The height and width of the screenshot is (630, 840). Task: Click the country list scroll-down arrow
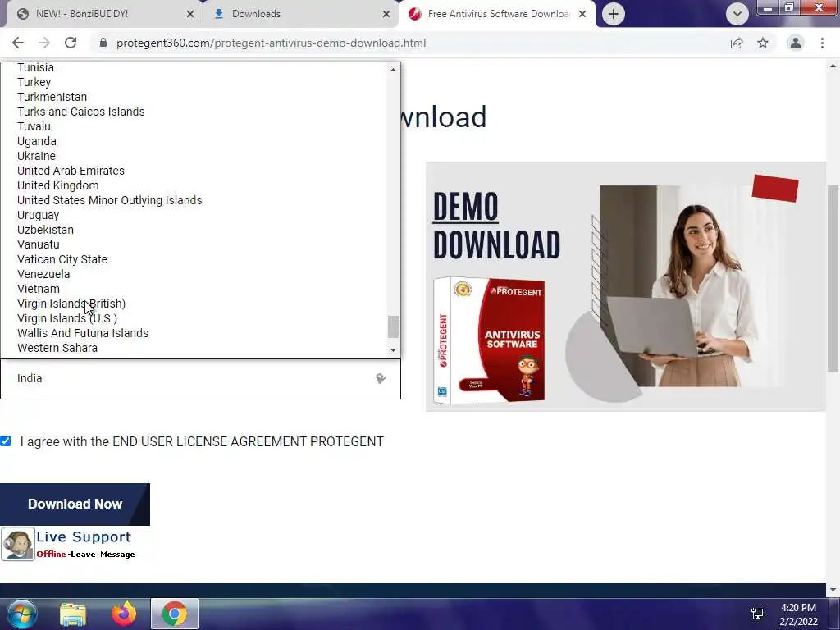(x=394, y=350)
